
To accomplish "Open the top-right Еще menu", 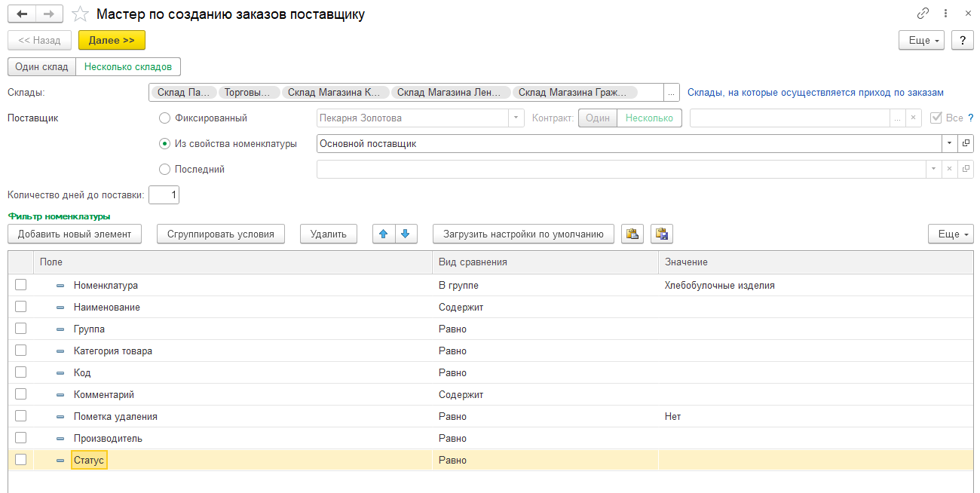I will pyautogui.click(x=921, y=40).
